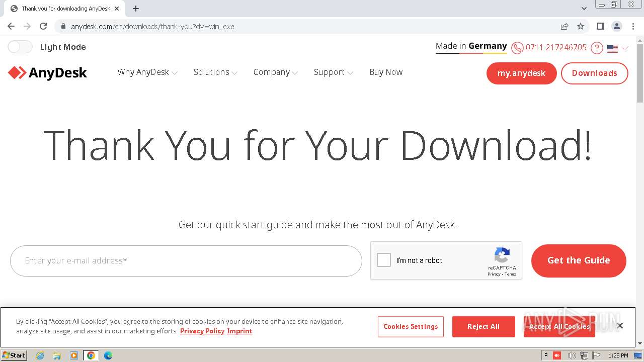Image resolution: width=644 pixels, height=362 pixels.
Task: Expand the language selector chevron
Action: coord(624,48)
